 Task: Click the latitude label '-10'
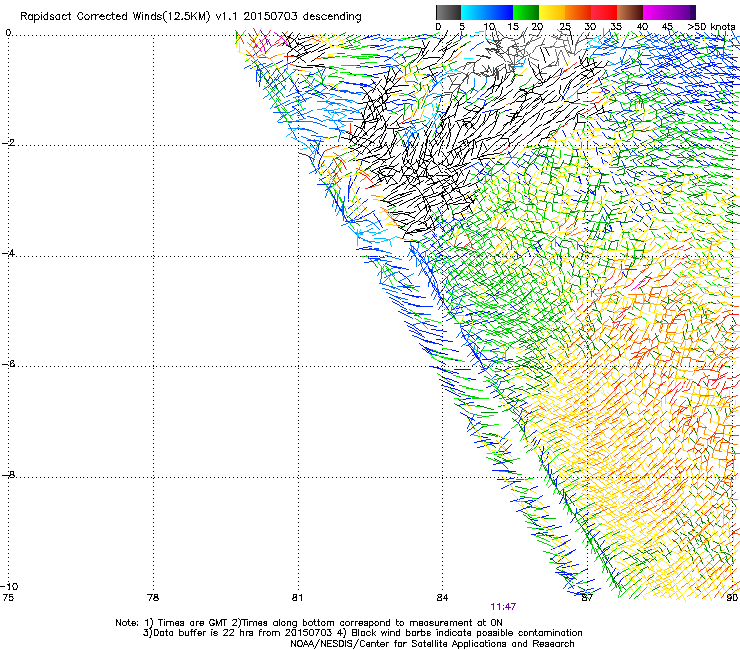10,586
